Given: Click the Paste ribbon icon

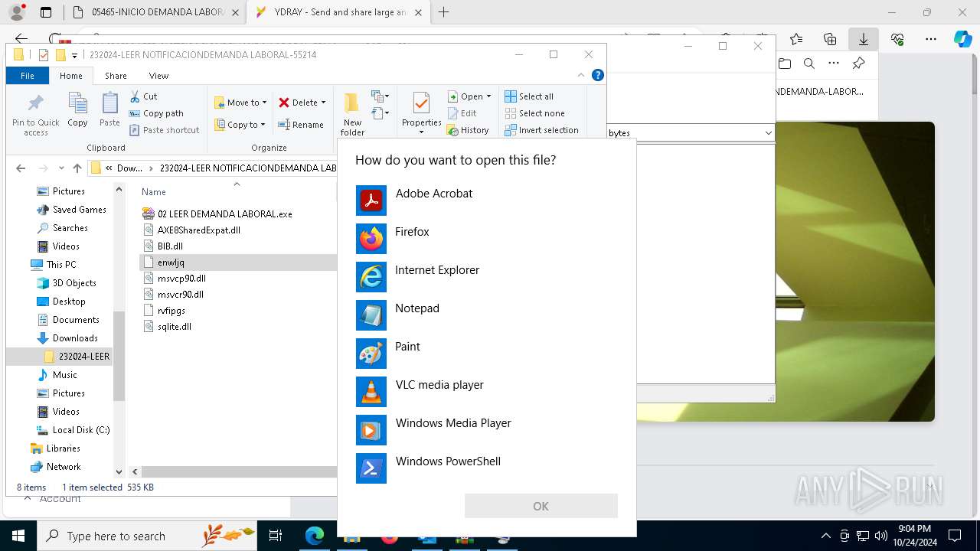Looking at the screenshot, I should click(109, 110).
